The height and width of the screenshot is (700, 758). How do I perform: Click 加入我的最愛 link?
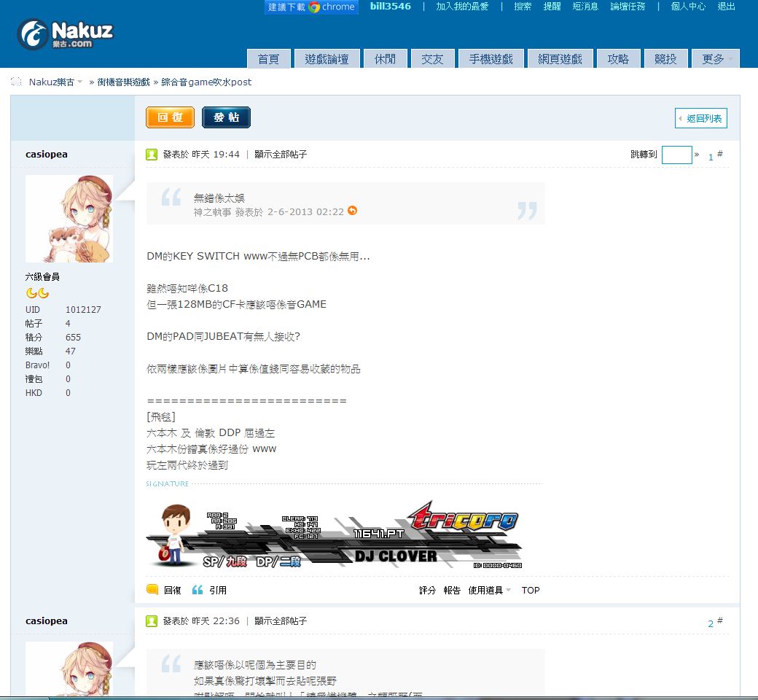tap(462, 7)
